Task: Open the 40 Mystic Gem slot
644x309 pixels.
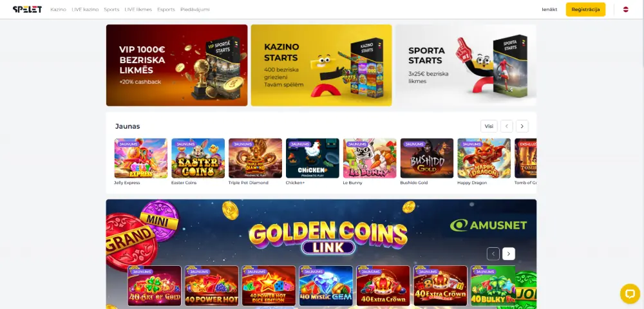Action: point(326,286)
